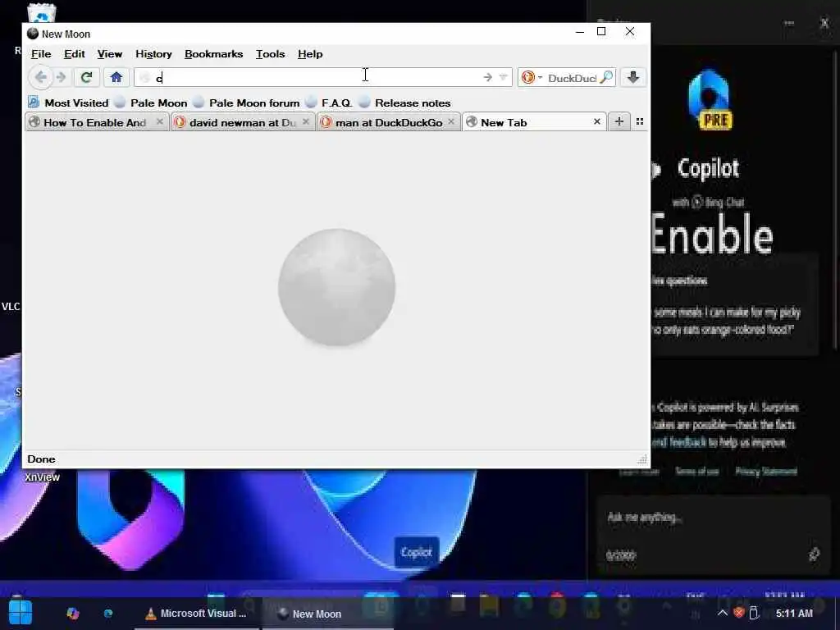Screen dimensions: 840x630
Task: Open Copilot panel more options menu
Action: [788, 23]
